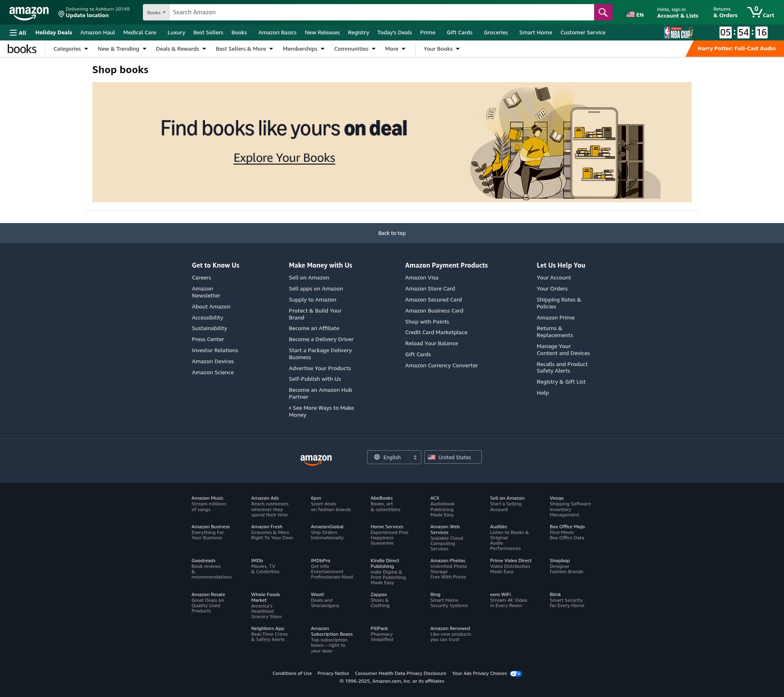
Task: Click the magnifying glass search button
Action: click(x=603, y=12)
